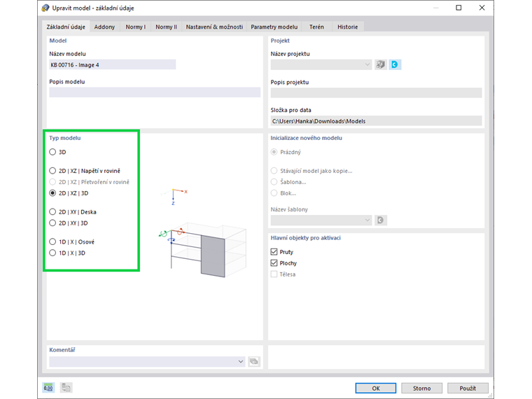Click the dialog's application icon in title bar
532x399 pixels.
tap(45, 8)
